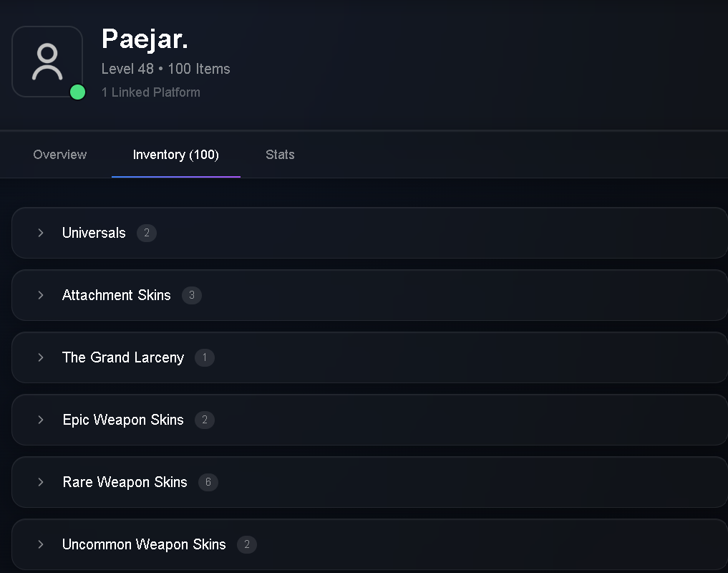Click the profile avatar icon
Viewport: 728px width, 573px height.
coord(47,62)
